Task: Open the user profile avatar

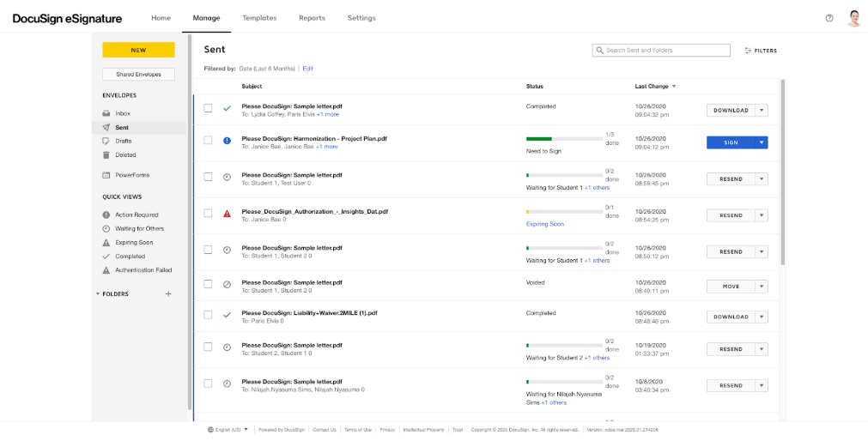Action: pyautogui.click(x=853, y=18)
